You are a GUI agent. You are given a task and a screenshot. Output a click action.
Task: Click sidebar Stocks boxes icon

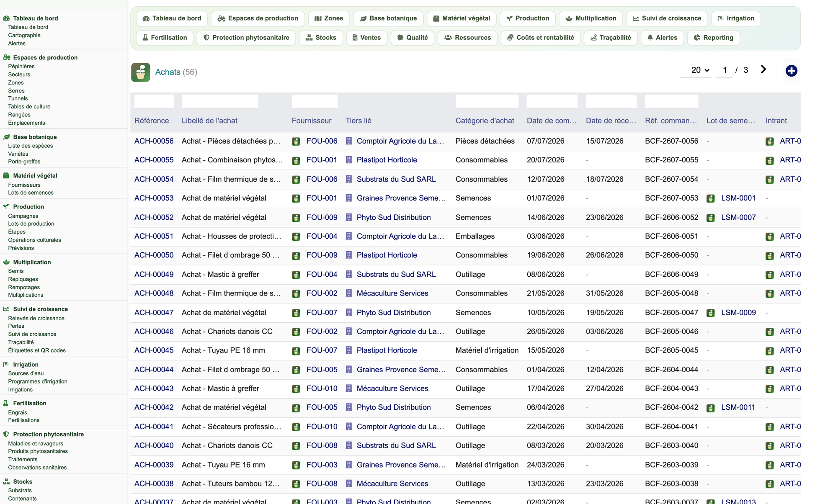(x=6, y=481)
